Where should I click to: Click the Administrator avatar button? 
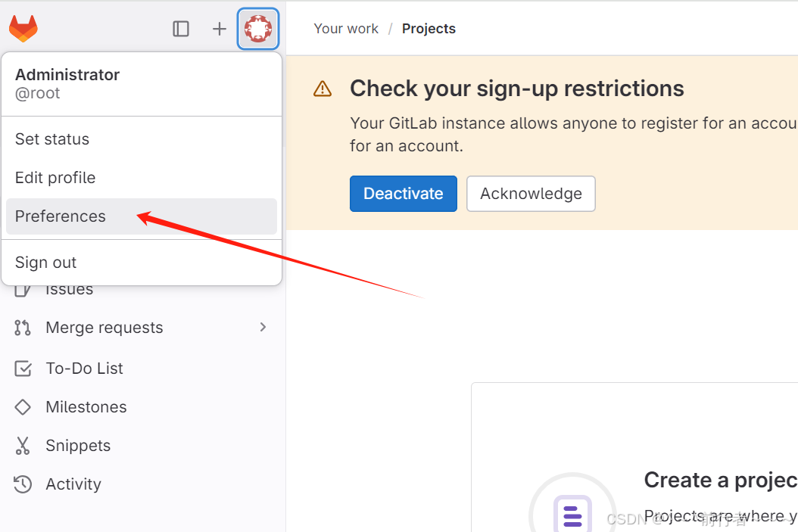(258, 29)
